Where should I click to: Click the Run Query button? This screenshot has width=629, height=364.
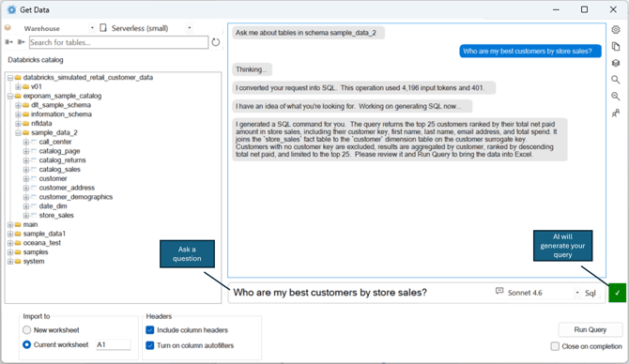591,329
